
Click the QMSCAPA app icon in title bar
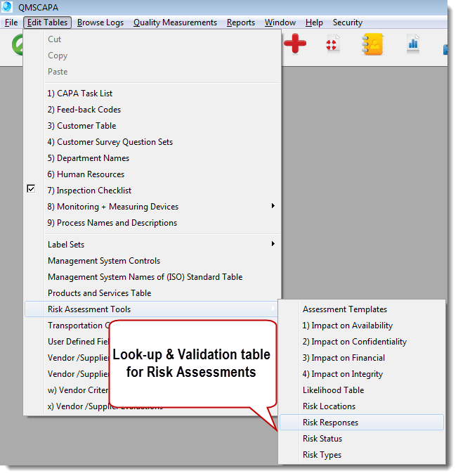pos(8,7)
